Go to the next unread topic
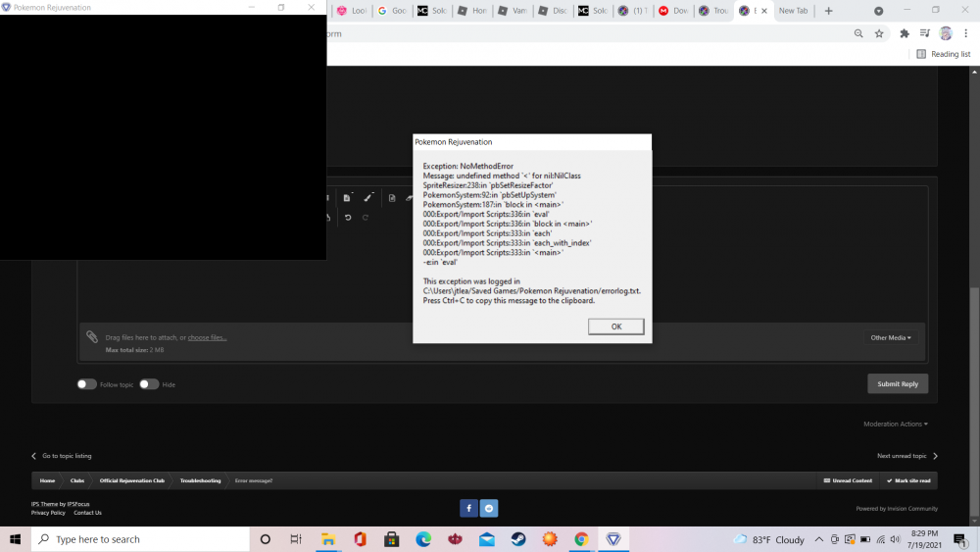Viewport: 980px width, 552px height. coord(906,456)
